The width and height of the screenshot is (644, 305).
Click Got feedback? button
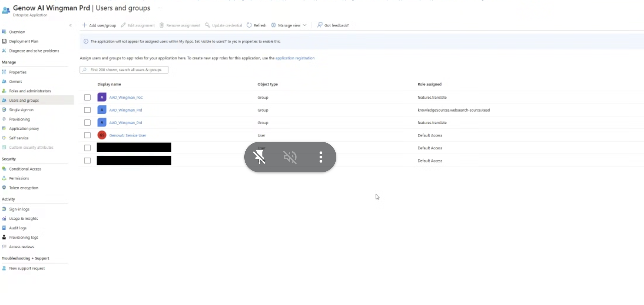pyautogui.click(x=333, y=25)
